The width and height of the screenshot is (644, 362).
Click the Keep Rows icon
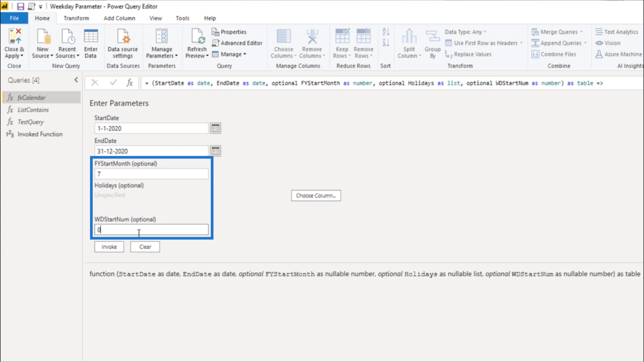[x=342, y=36]
